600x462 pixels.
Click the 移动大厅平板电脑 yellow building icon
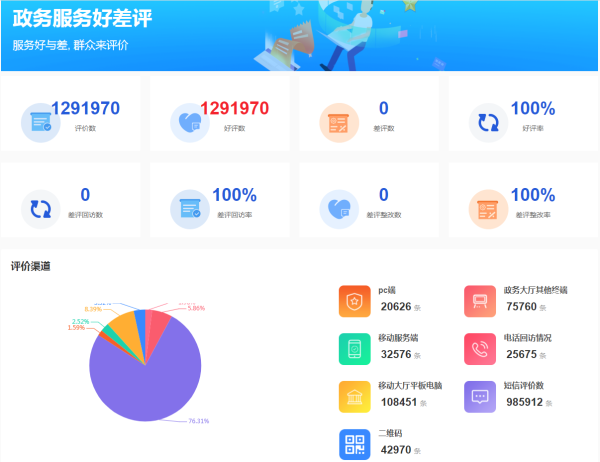pyautogui.click(x=354, y=397)
